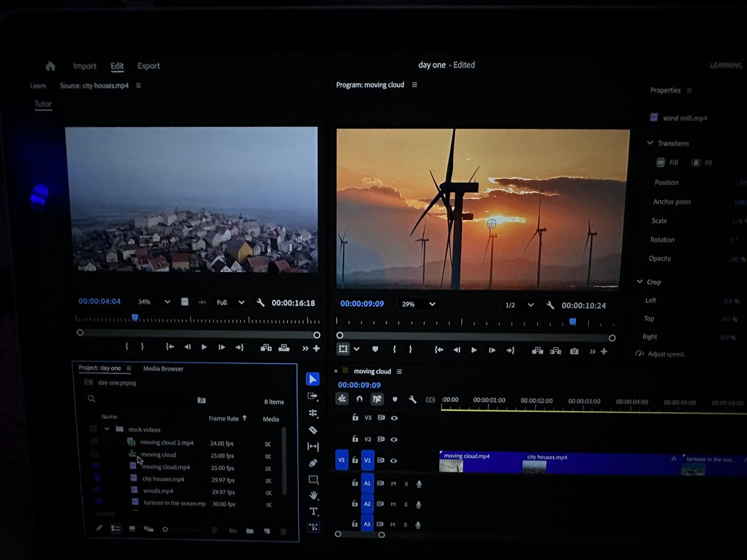Open the Full playback resolution dropdown
Screen dimensions: 747x560
click(x=230, y=302)
